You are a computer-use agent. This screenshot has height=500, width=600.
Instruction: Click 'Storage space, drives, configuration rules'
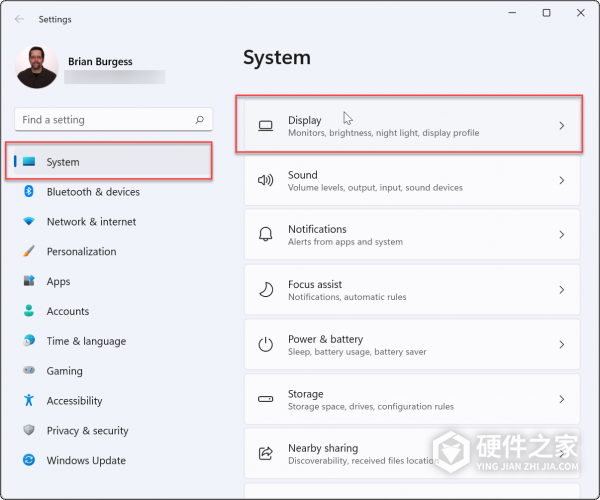click(x=371, y=406)
